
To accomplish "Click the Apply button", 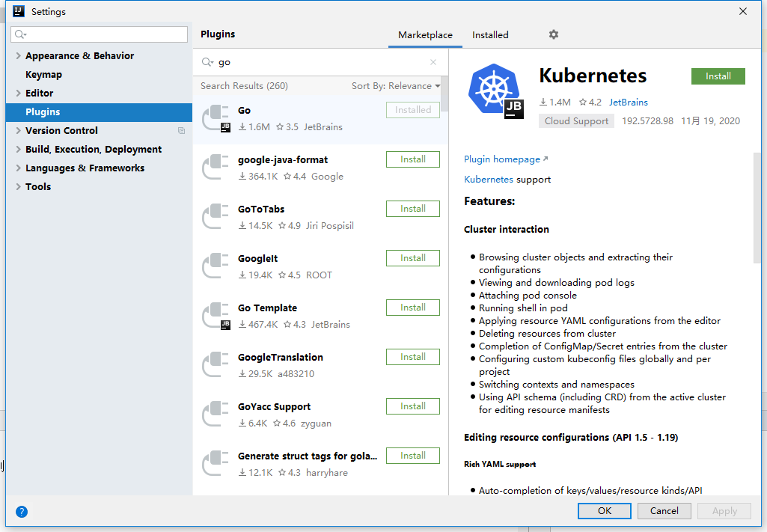I will (724, 511).
